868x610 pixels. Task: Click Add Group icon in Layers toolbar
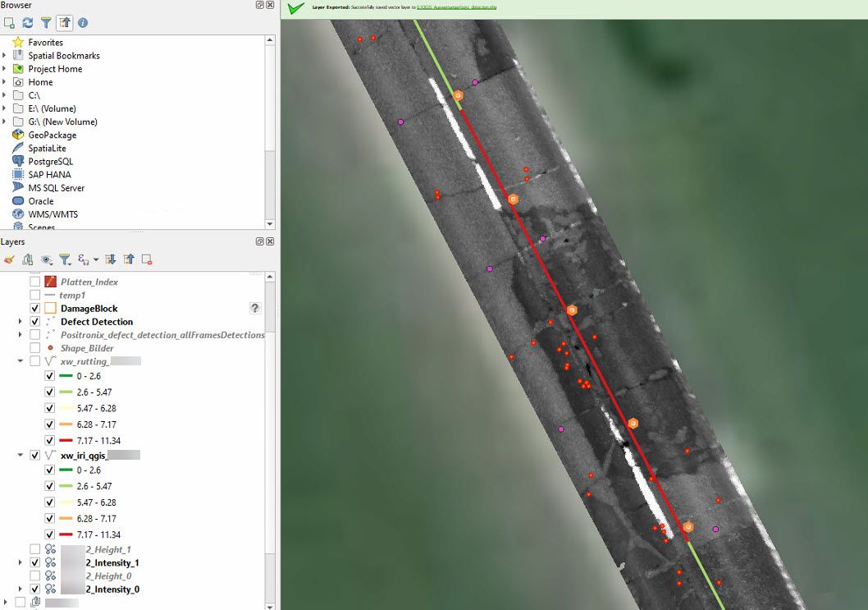pos(28,259)
